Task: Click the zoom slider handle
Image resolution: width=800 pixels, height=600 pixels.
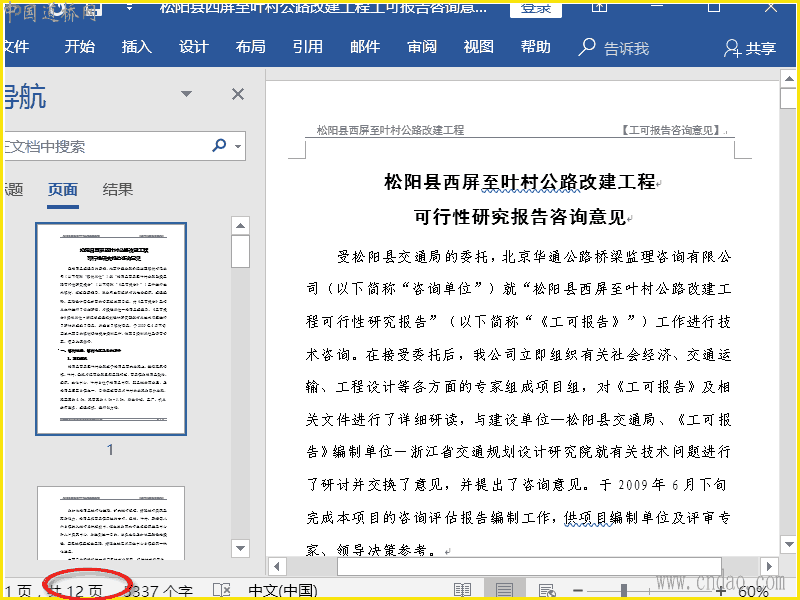Action: [x=624, y=590]
